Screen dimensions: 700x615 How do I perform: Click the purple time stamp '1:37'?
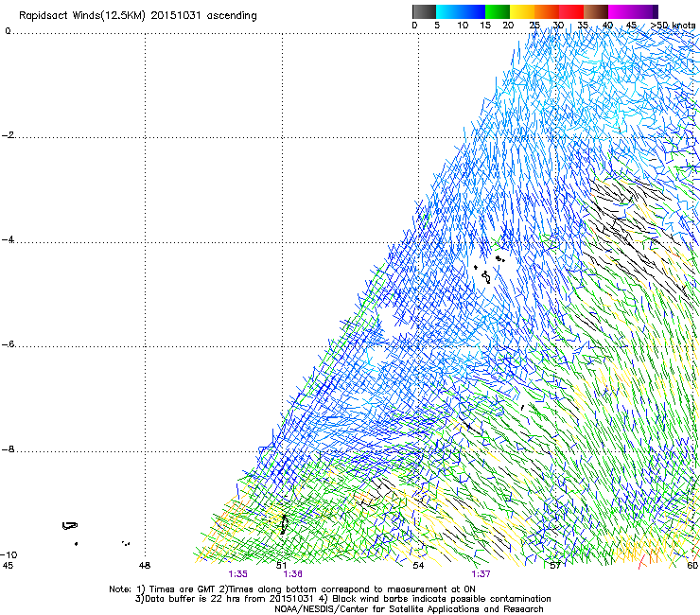tap(481, 574)
